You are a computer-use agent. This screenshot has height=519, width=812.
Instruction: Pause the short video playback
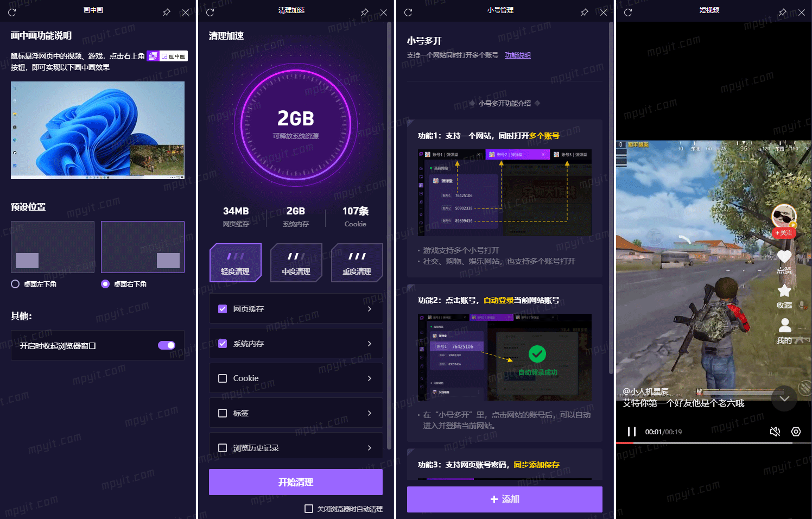(x=631, y=432)
